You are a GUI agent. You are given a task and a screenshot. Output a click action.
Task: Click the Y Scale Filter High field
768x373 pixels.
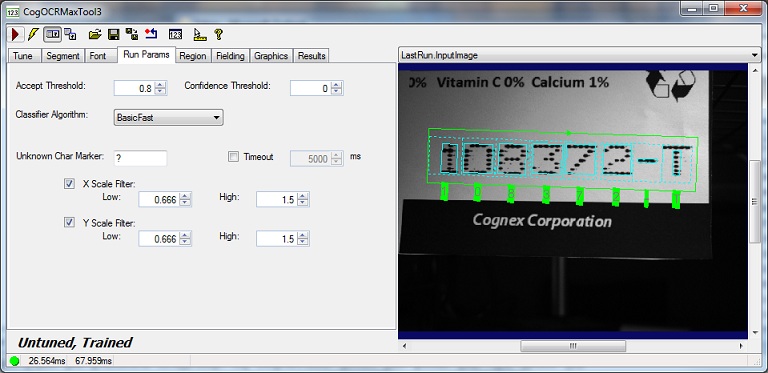(277, 238)
